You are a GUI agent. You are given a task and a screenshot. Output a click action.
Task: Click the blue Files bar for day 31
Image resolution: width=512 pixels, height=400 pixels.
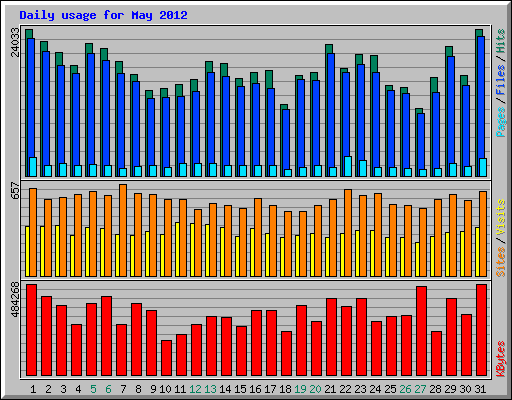coord(481,97)
